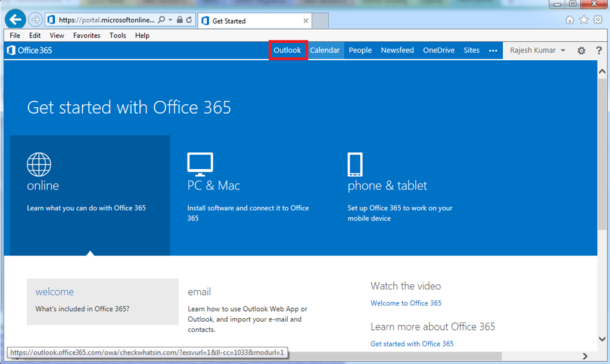Select the welcome section box
The width and height of the screenshot is (610, 364).
(x=102, y=301)
